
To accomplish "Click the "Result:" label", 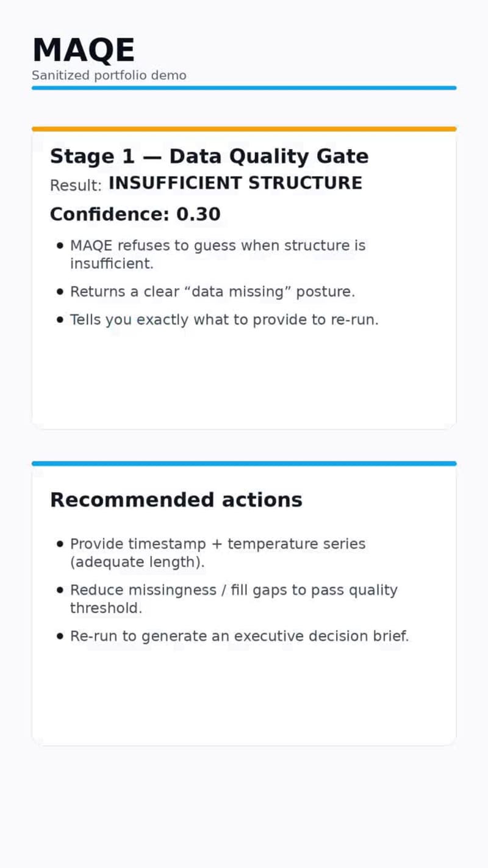I will [x=76, y=186].
